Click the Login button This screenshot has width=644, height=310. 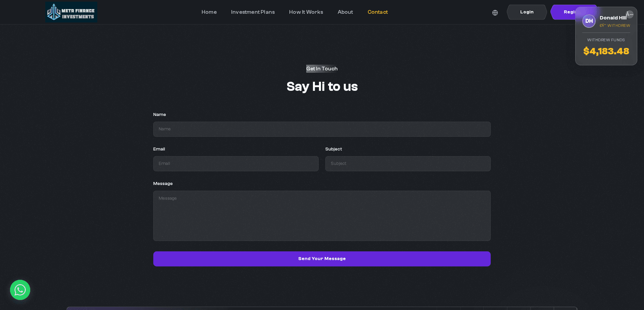tap(527, 12)
